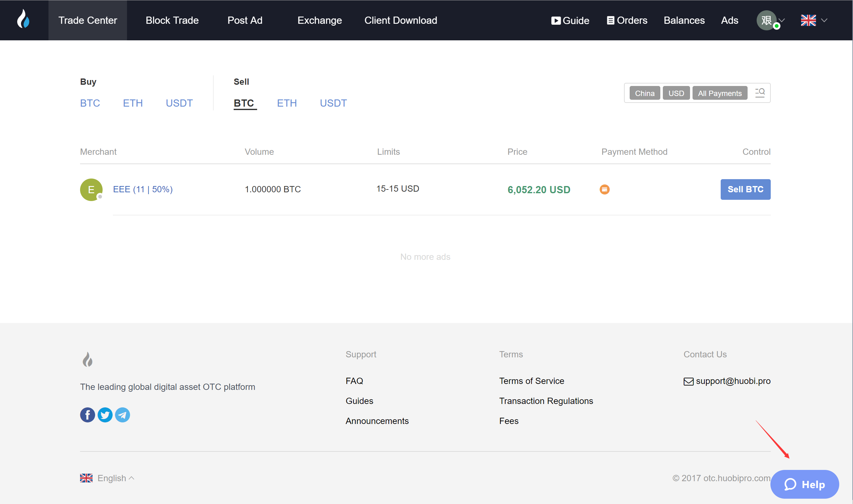The width and height of the screenshot is (853, 504).
Task: Click the Sell BTC button
Action: click(745, 189)
